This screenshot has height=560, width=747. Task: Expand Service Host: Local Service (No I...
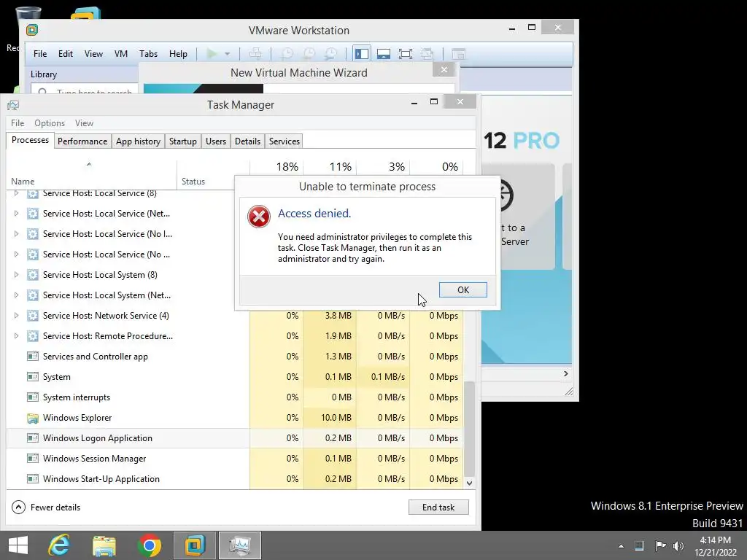tap(16, 234)
